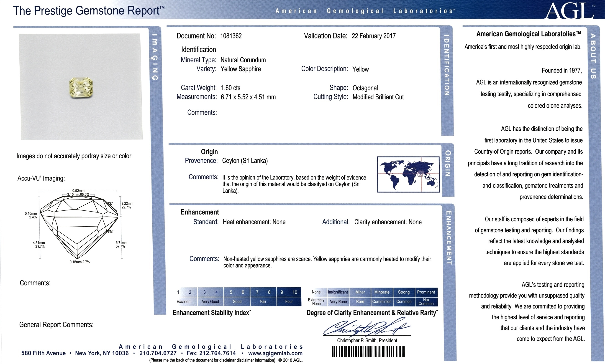Select the fax number 'Fex: 212.764.7614'
605x364 pixels.
click(x=211, y=353)
